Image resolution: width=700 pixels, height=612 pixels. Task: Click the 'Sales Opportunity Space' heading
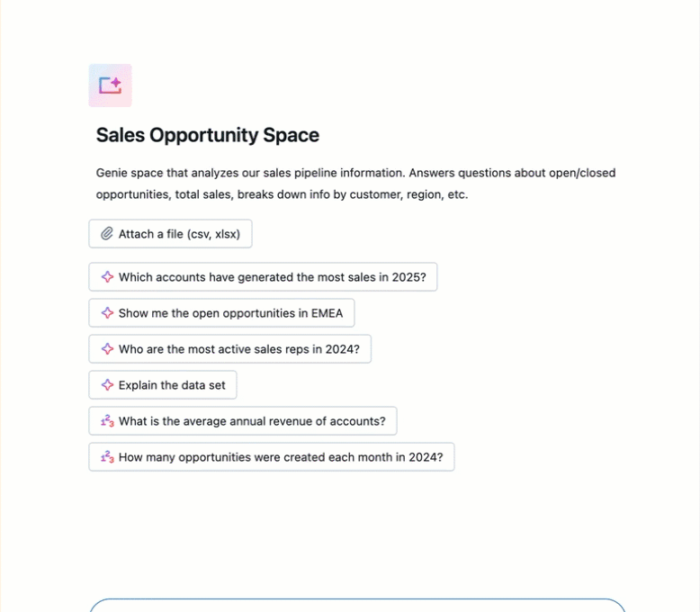208,136
